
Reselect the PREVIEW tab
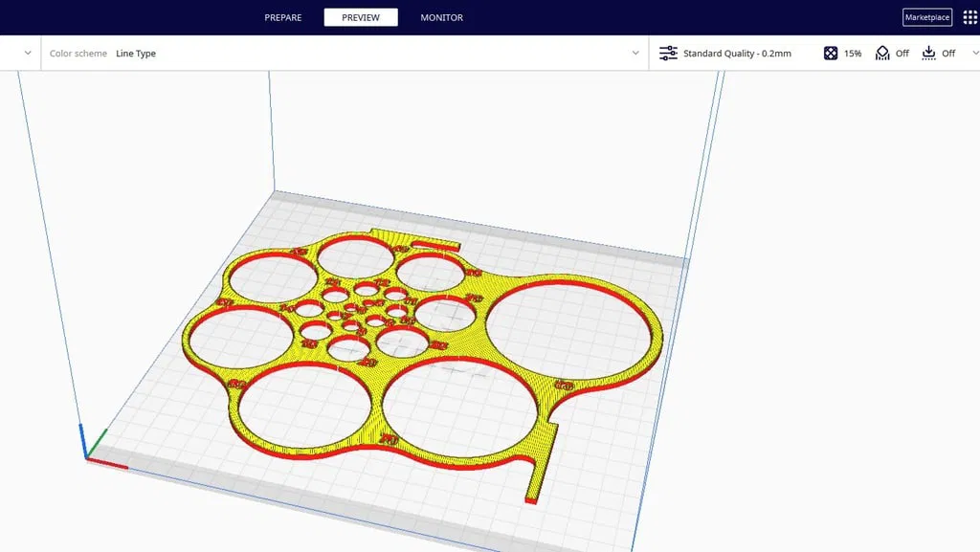(x=361, y=16)
